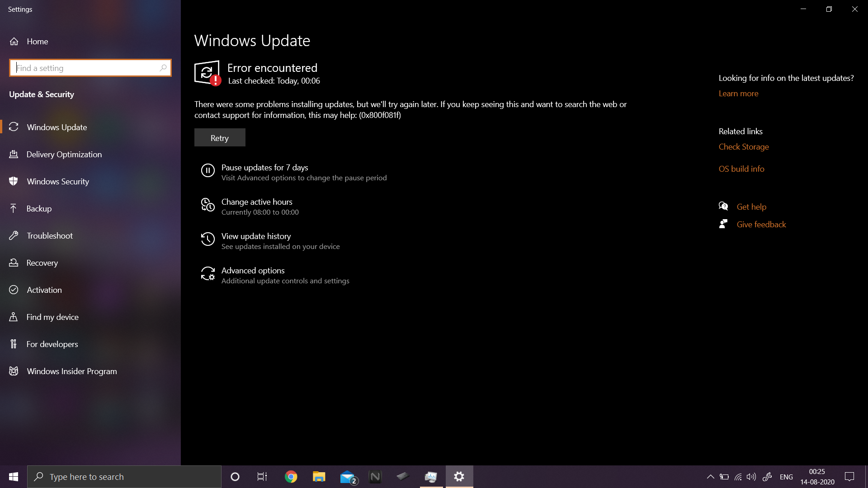This screenshot has width=868, height=488.
Task: Click the Find my device icon
Action: [x=14, y=317]
